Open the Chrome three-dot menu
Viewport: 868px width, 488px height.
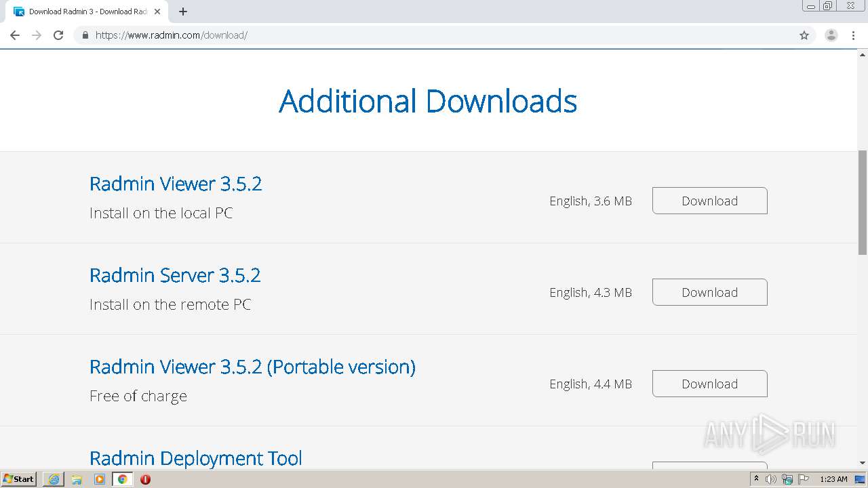pyautogui.click(x=854, y=35)
